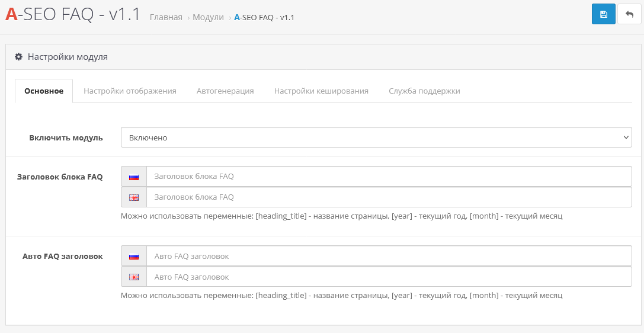
Task: Click the blue save floppy disk icon
Action: tap(603, 14)
